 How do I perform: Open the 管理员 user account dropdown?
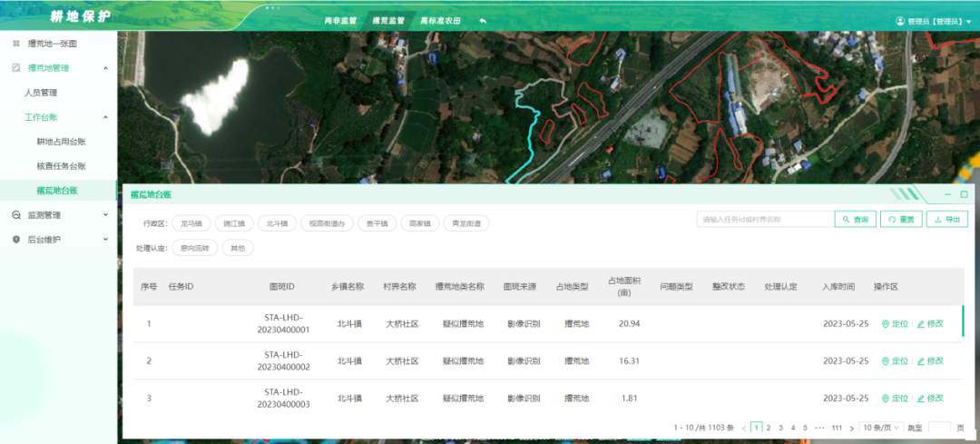[928, 21]
